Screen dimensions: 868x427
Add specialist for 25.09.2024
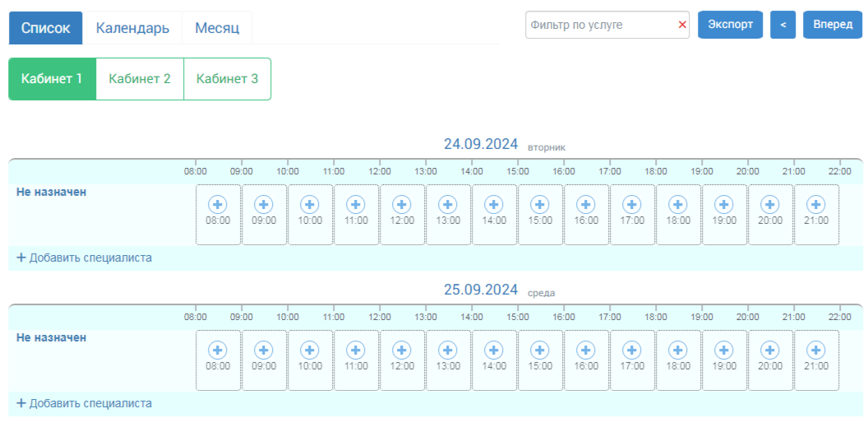point(84,403)
